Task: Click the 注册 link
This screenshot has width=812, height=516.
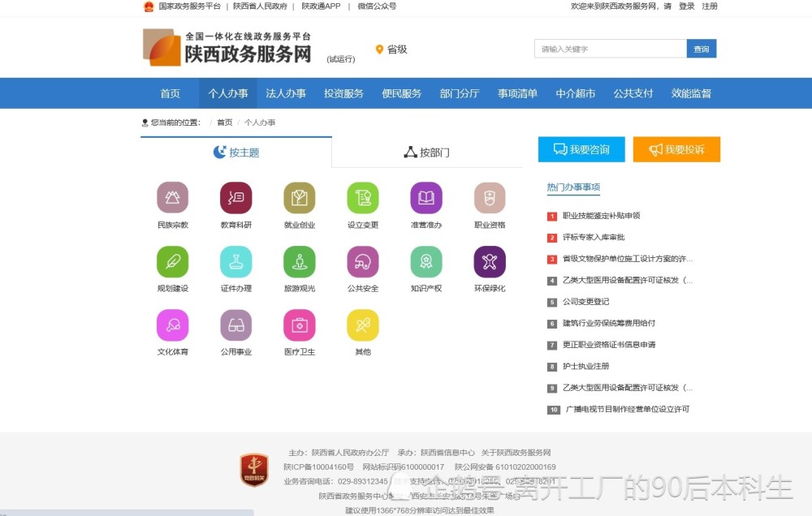Action: 710,6
